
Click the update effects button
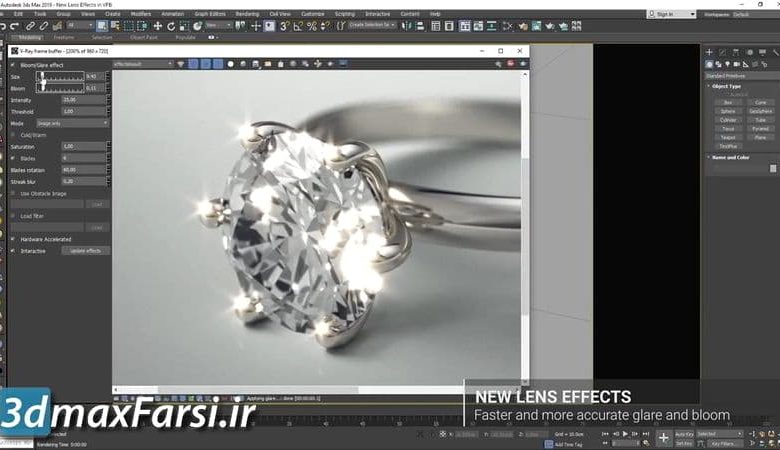pyautogui.click(x=86, y=251)
